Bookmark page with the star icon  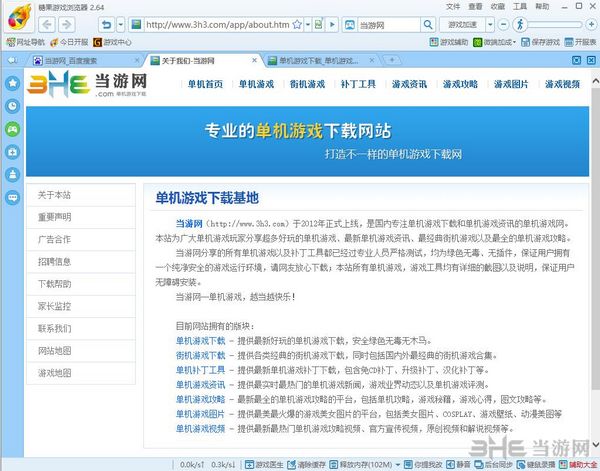[297, 25]
